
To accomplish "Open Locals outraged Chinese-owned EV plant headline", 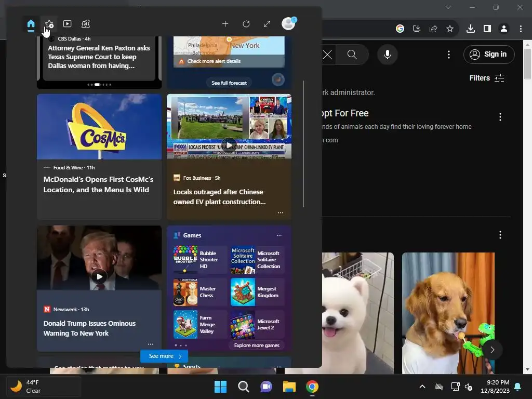I will click(220, 197).
